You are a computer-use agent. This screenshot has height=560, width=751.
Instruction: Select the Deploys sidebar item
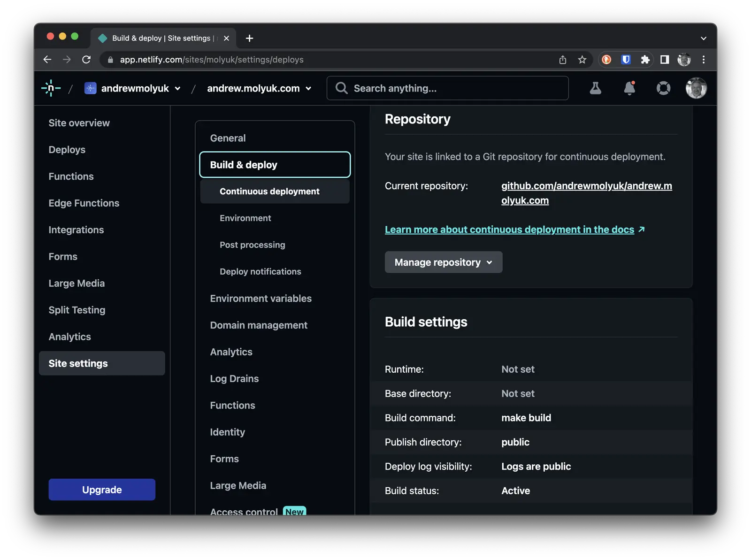[x=67, y=149]
